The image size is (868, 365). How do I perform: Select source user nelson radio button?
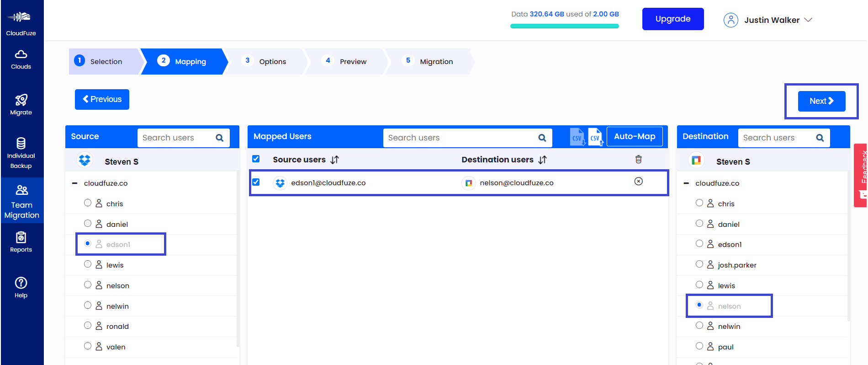[x=88, y=284]
